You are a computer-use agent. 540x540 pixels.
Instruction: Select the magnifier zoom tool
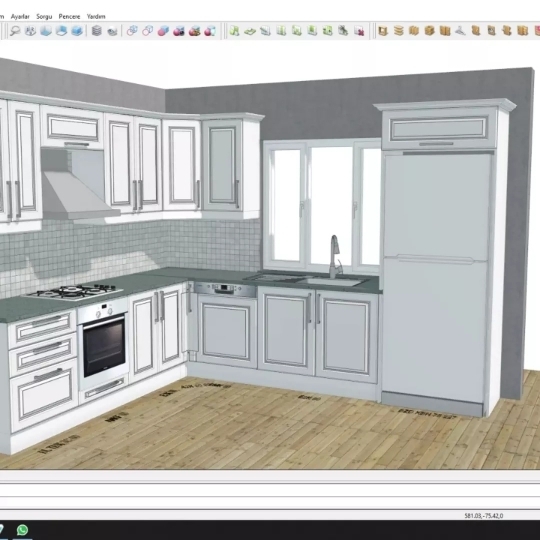point(15,31)
